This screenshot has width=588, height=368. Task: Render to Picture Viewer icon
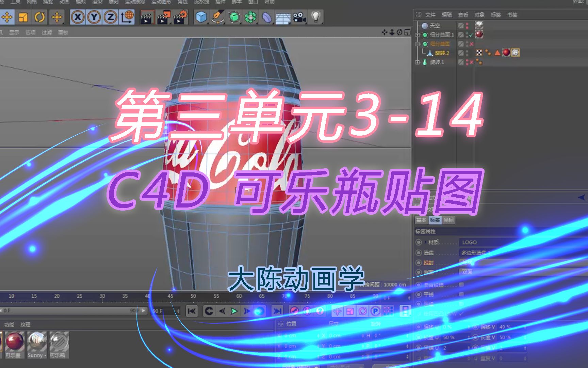click(164, 17)
